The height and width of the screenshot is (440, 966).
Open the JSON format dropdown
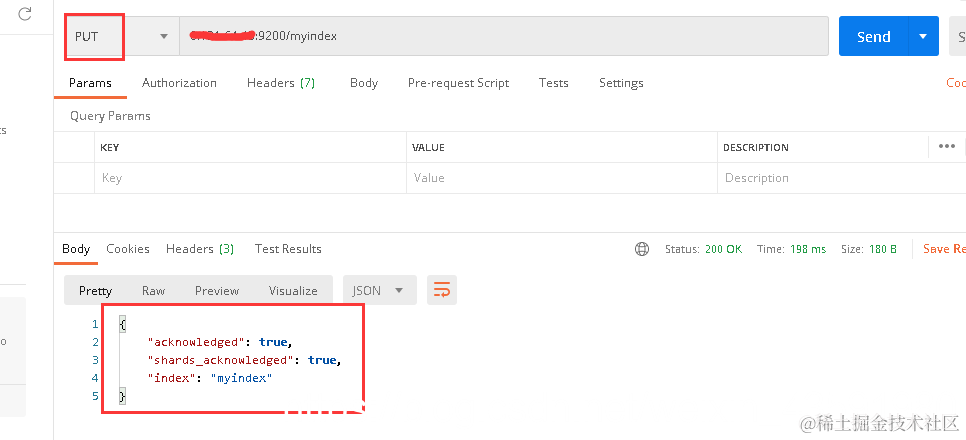[x=380, y=290]
